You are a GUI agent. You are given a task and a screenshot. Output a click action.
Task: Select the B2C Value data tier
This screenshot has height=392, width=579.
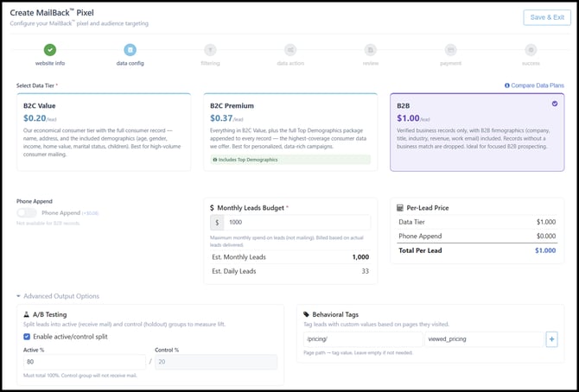[x=104, y=132]
